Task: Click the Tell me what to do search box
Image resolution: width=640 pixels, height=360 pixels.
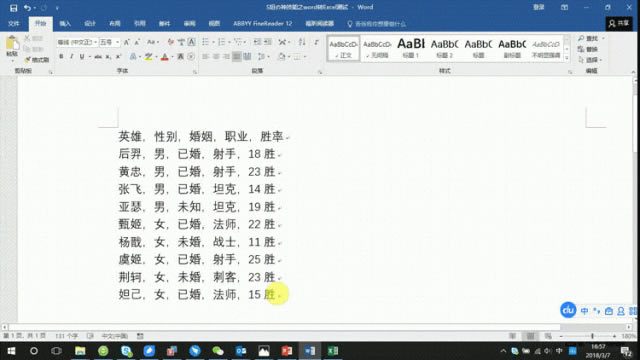Action: [x=377, y=24]
